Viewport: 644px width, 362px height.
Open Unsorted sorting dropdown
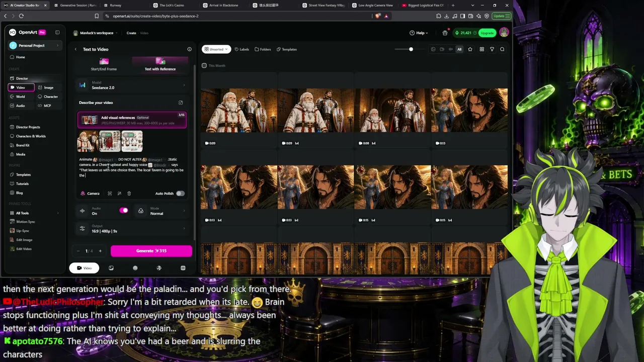(216, 49)
